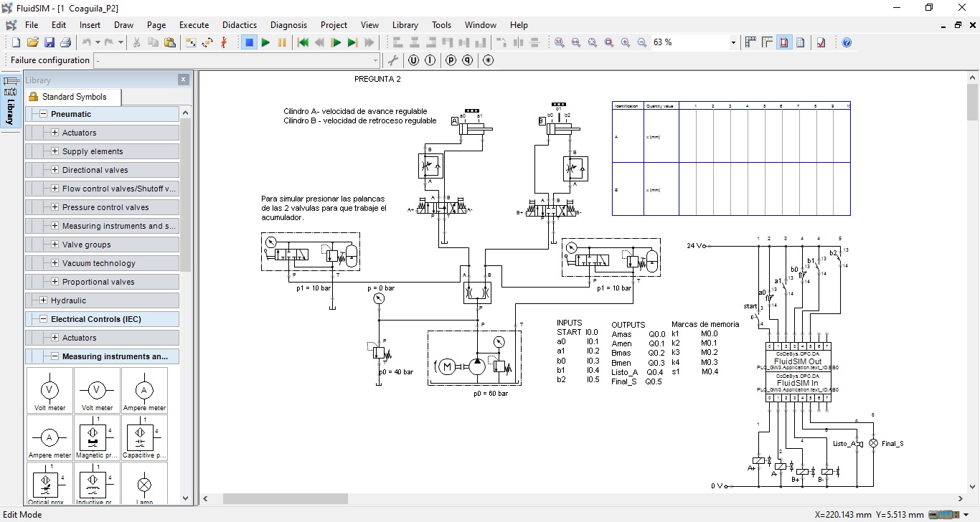Expand the Directional valves group

55,170
